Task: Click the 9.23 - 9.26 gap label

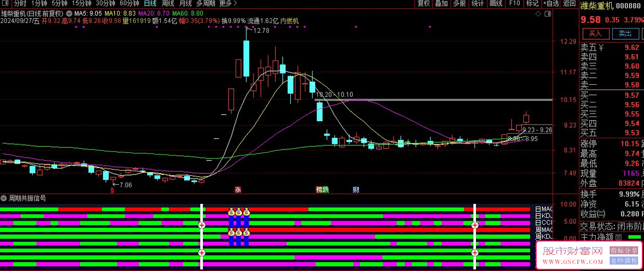Action: pos(537,130)
